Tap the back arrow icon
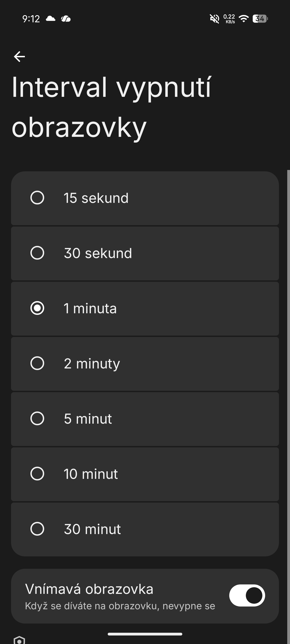290x644 pixels. [19, 57]
